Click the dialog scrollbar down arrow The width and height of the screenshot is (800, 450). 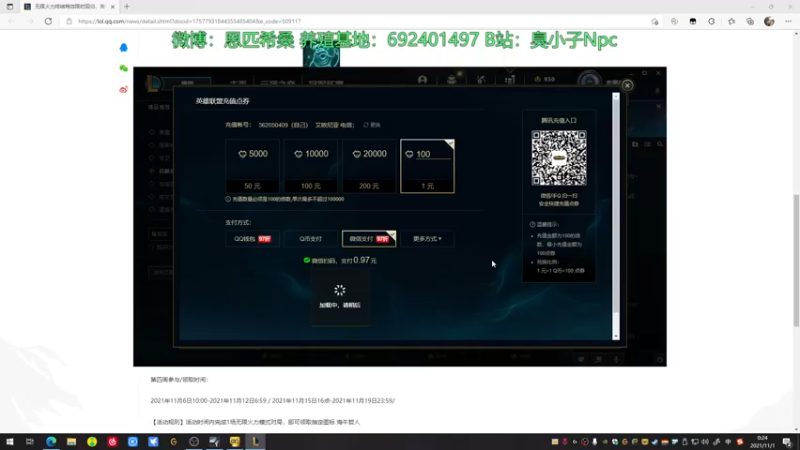(616, 336)
